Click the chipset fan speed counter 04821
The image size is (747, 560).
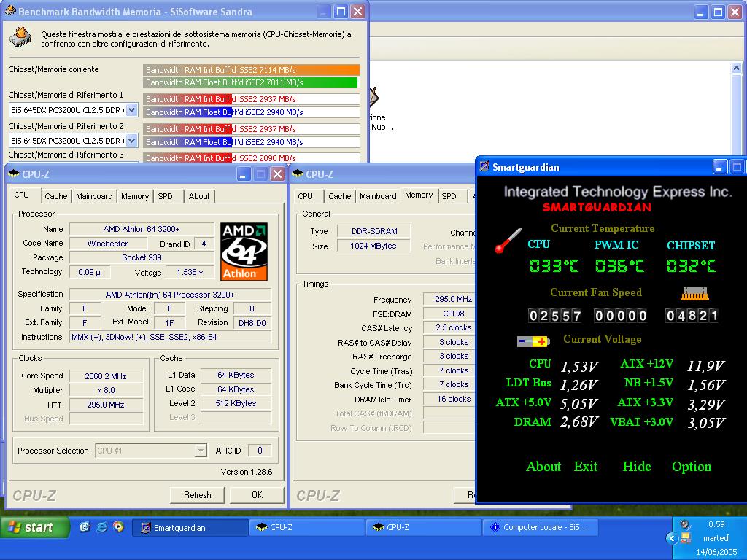(692, 316)
